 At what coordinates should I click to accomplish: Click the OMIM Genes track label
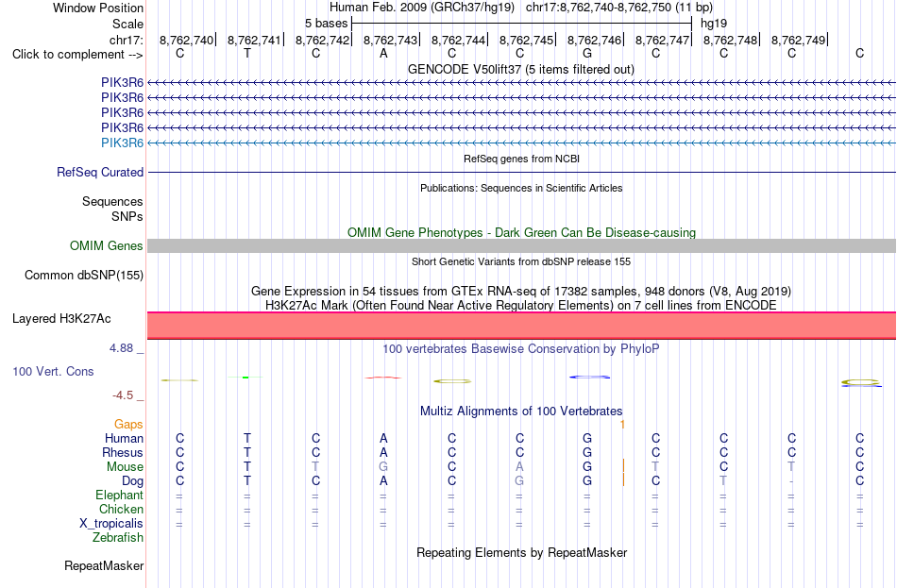pyautogui.click(x=107, y=246)
